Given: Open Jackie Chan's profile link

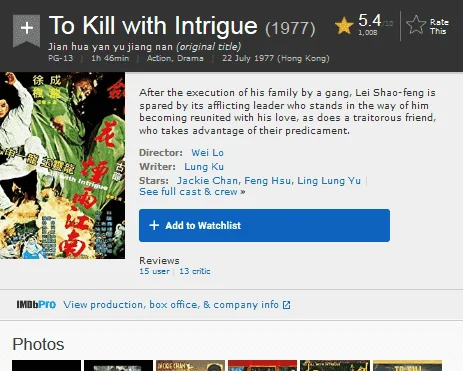Looking at the screenshot, I should (207, 181).
